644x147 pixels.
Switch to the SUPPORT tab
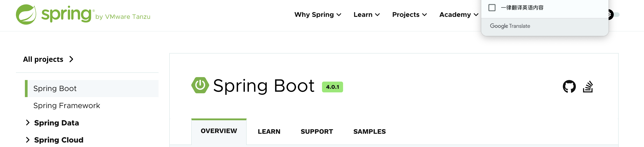[x=316, y=131]
